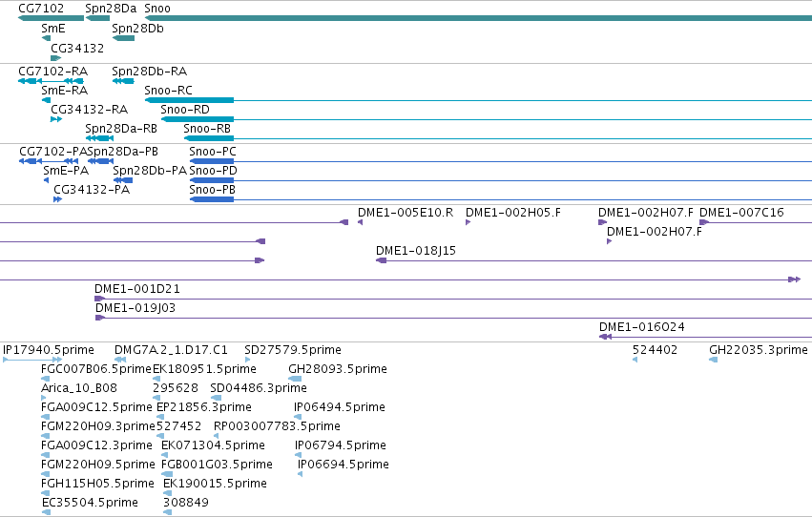Open the Snoo-RB transcript

498,138
